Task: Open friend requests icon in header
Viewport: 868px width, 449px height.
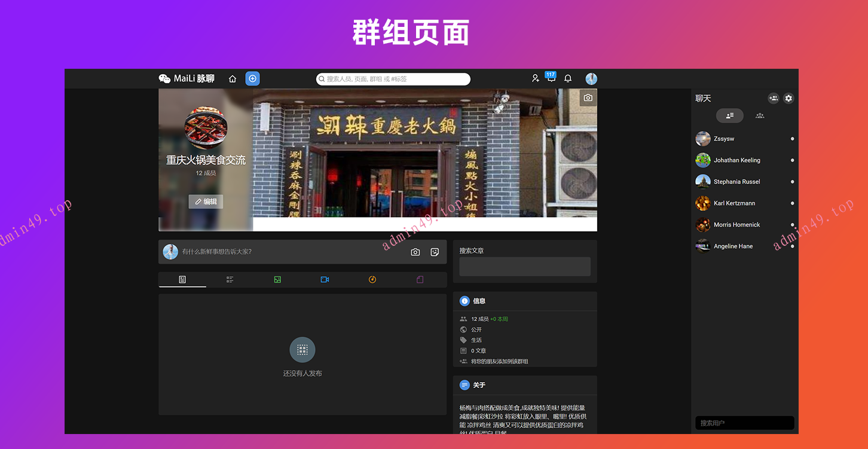Action: coord(536,79)
